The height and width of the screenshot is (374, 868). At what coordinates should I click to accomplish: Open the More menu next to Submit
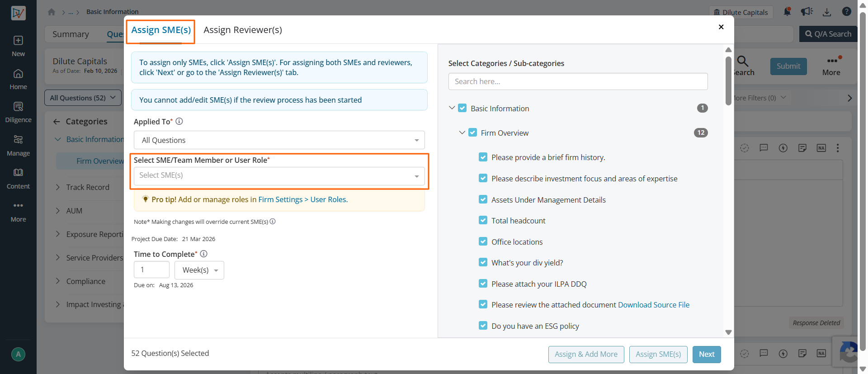click(831, 66)
